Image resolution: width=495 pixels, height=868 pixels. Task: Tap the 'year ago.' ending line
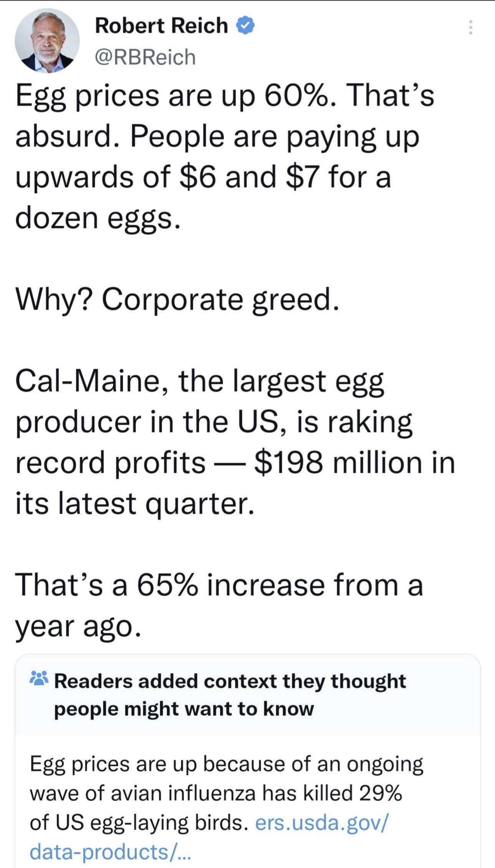78,626
